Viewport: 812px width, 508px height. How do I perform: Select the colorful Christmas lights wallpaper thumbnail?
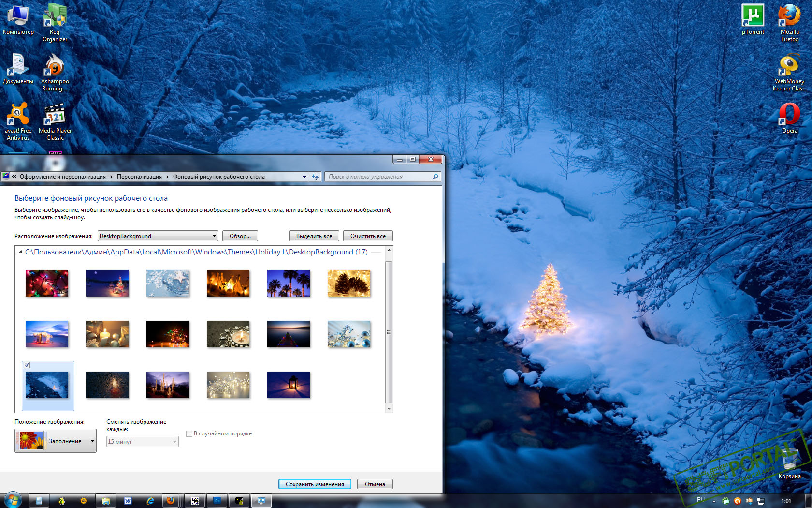pyautogui.click(x=47, y=283)
